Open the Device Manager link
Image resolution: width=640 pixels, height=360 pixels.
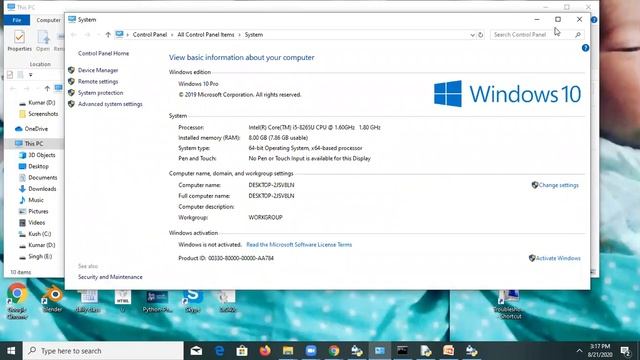pos(98,70)
